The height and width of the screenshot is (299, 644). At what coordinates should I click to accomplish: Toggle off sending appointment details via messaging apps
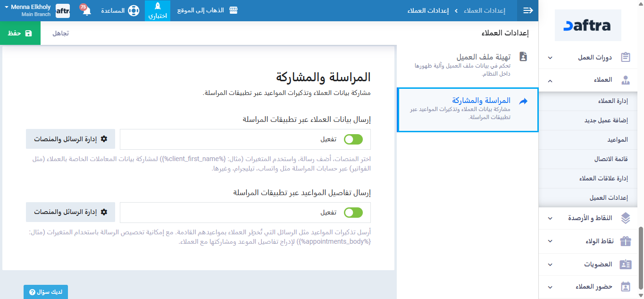[x=353, y=213]
